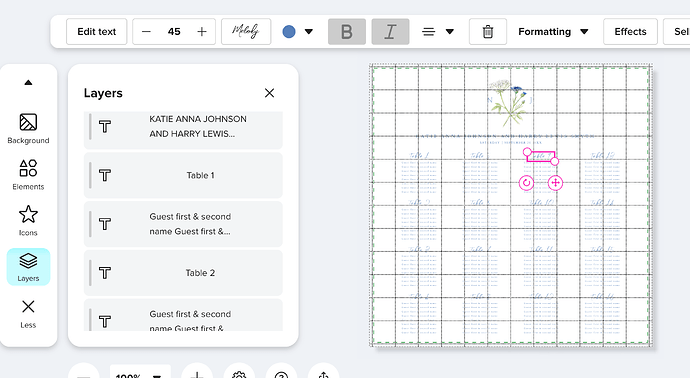This screenshot has width=690, height=378.
Task: Click the bottom-right resize handle of selection
Action: point(554,161)
